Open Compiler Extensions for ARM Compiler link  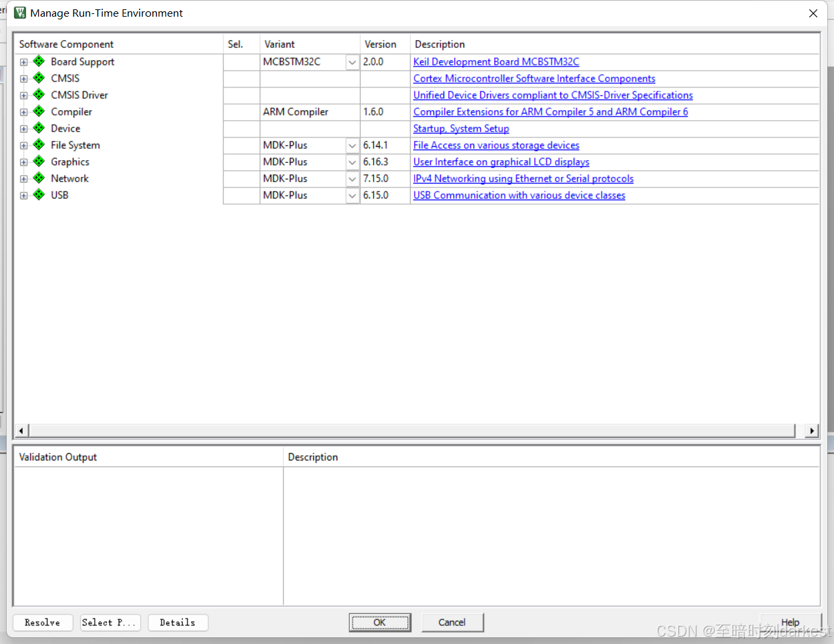coord(550,111)
